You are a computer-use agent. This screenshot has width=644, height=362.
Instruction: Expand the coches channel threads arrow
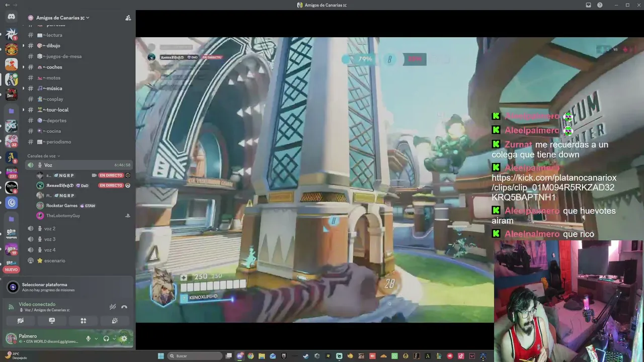pos(23,67)
